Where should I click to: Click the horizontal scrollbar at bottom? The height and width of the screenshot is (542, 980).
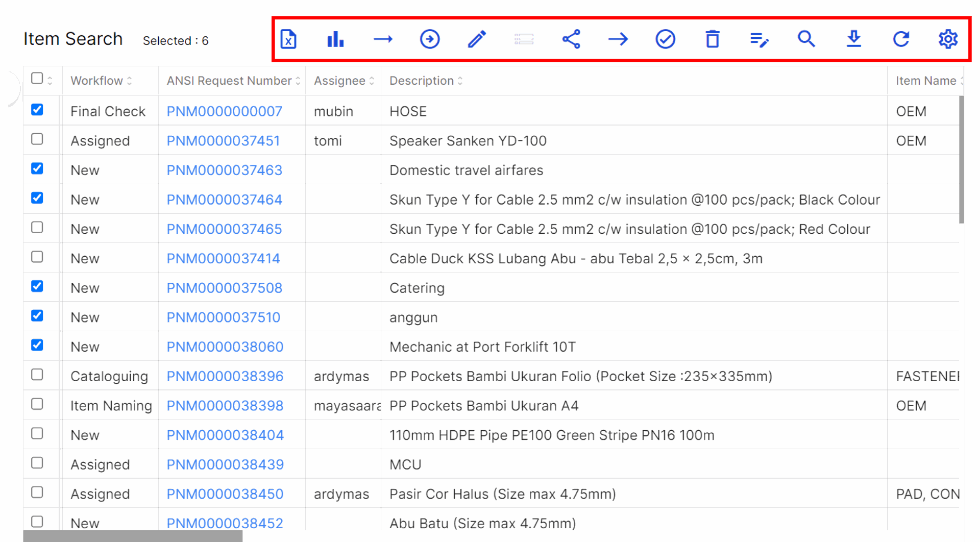133,536
